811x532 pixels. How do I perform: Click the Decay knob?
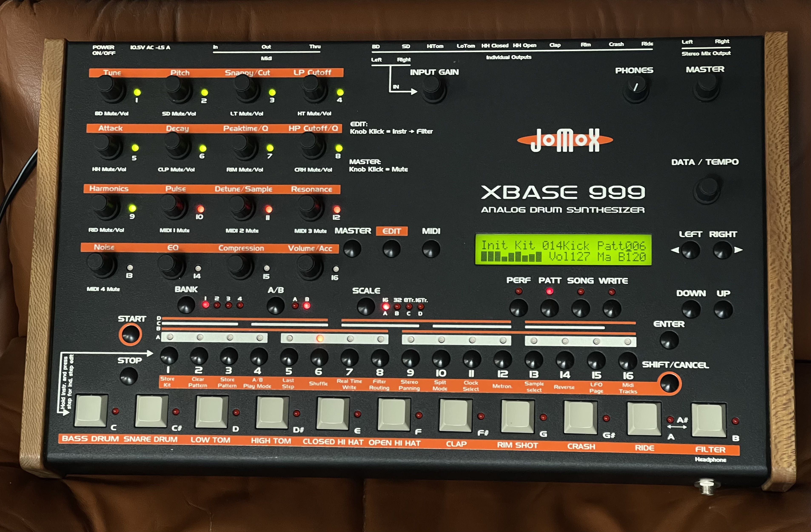click(177, 146)
